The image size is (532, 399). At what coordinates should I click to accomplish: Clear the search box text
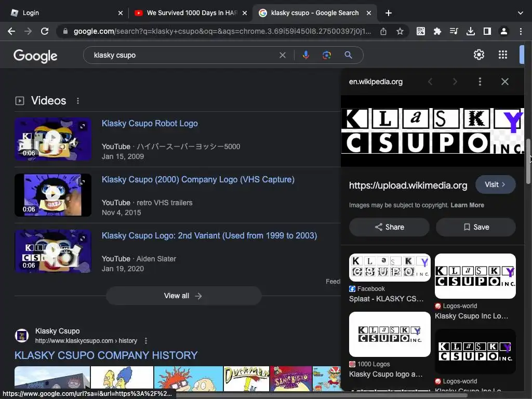[x=282, y=55]
